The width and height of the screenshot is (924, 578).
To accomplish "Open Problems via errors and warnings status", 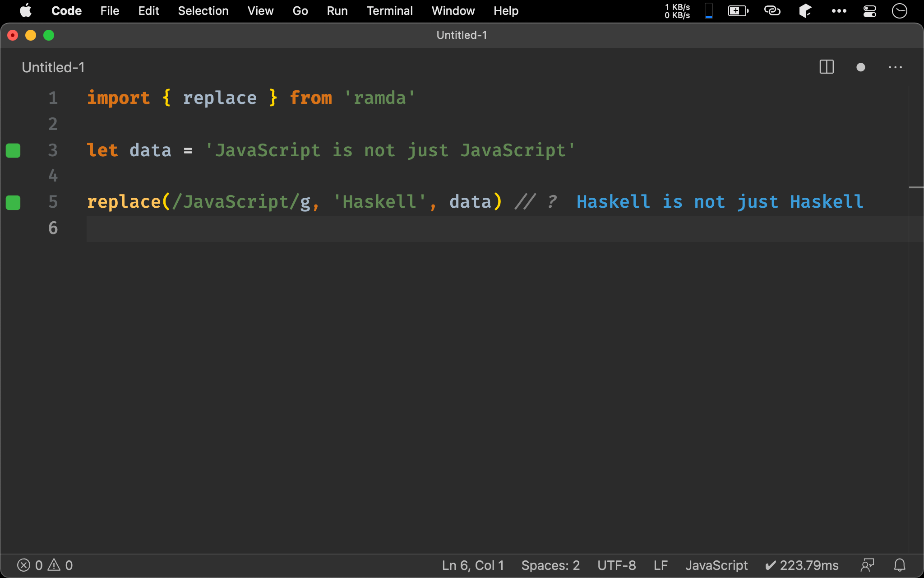I will click(45, 565).
